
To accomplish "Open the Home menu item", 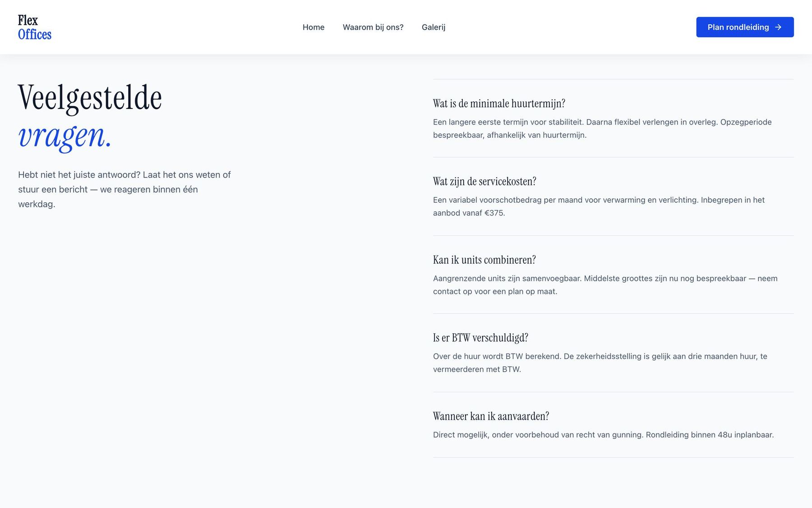I will tap(314, 27).
